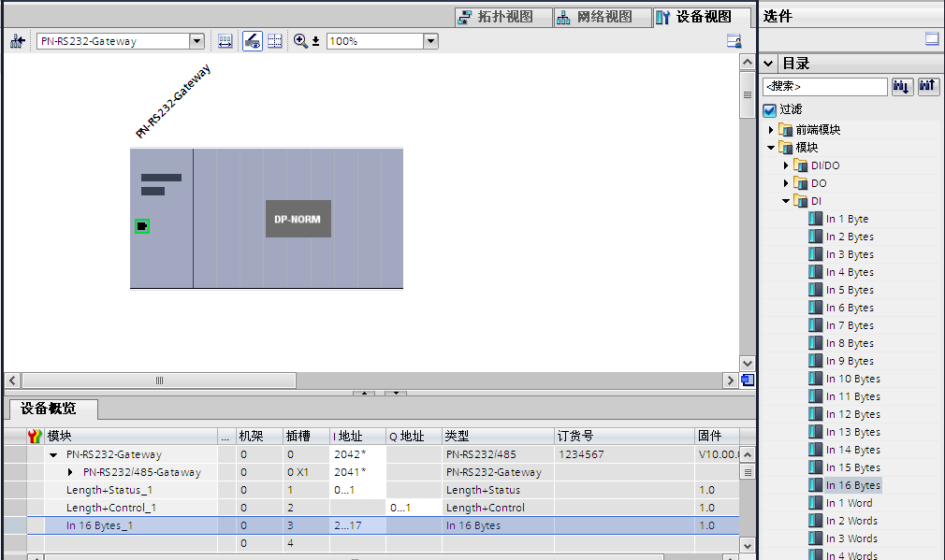
Task: Open the 100% zoom level dropdown
Action: pyautogui.click(x=430, y=41)
